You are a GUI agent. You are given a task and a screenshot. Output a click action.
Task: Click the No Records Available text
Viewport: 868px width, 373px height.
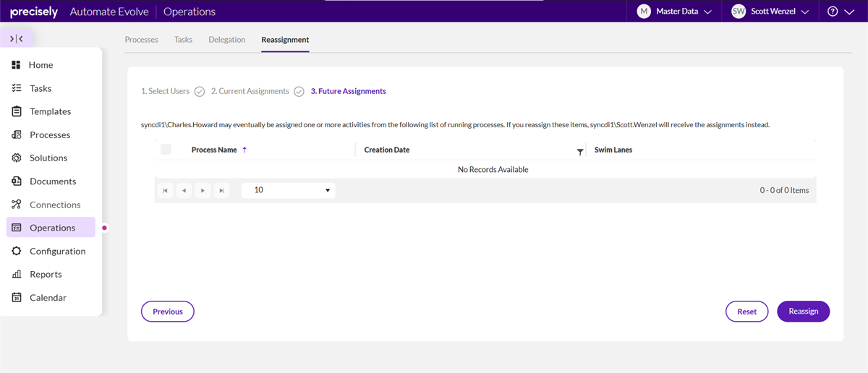coord(493,170)
